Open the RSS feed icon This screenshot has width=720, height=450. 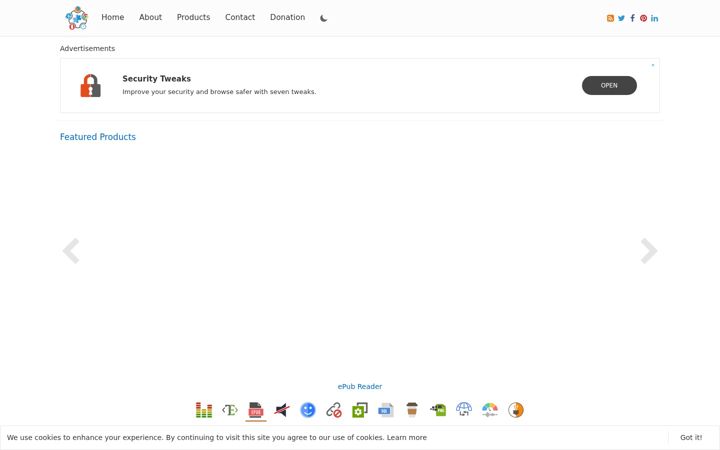[x=610, y=18]
